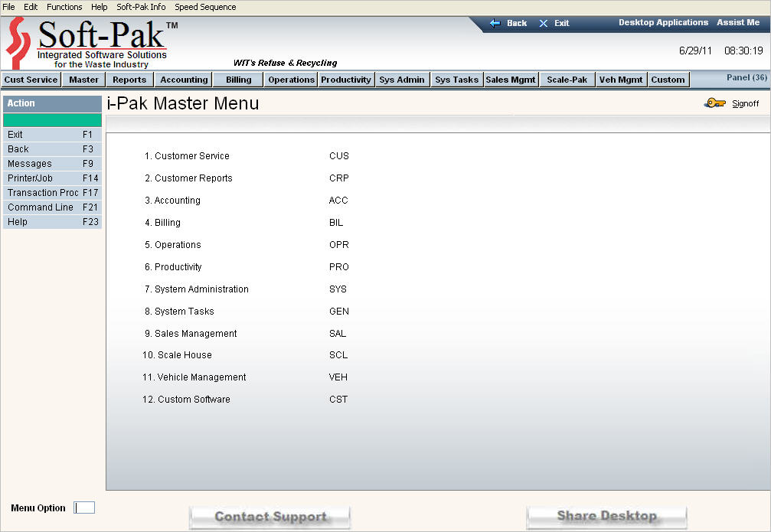Click the Soft-Pak logo
The height and width of the screenshot is (532, 771).
(x=93, y=44)
